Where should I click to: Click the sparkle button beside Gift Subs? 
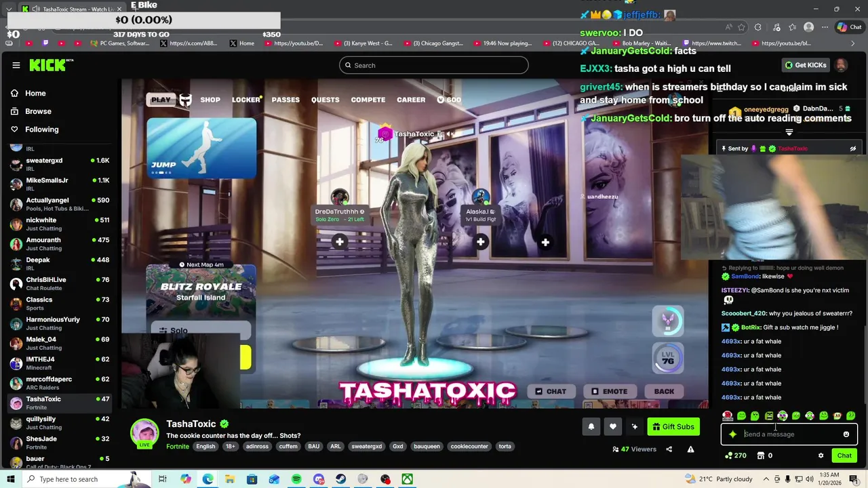pyautogui.click(x=635, y=426)
